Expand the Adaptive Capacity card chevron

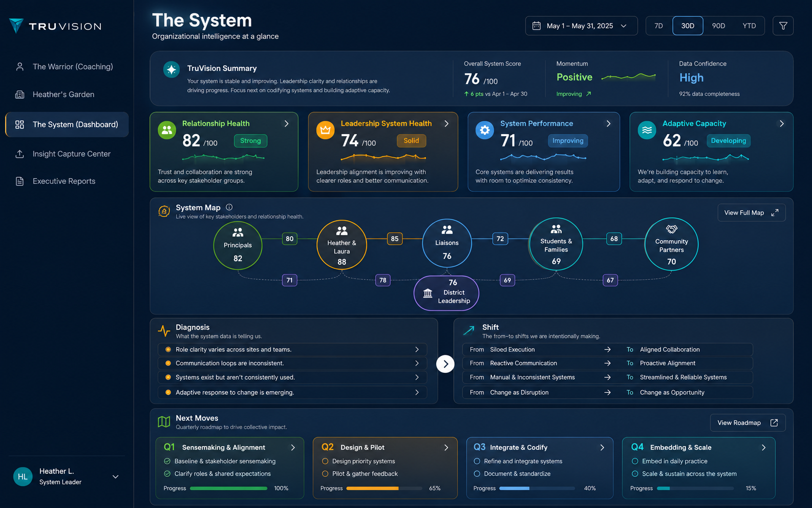tap(782, 123)
